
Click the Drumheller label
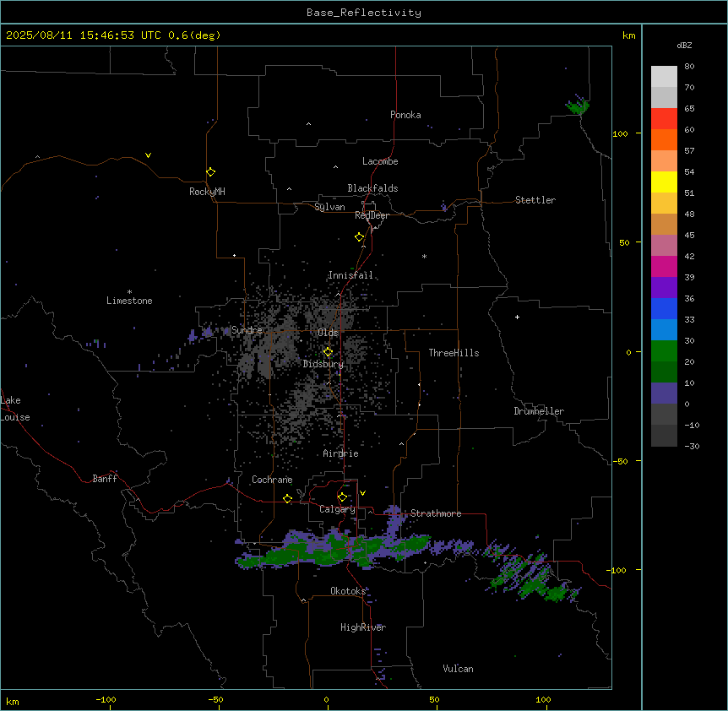(539, 411)
